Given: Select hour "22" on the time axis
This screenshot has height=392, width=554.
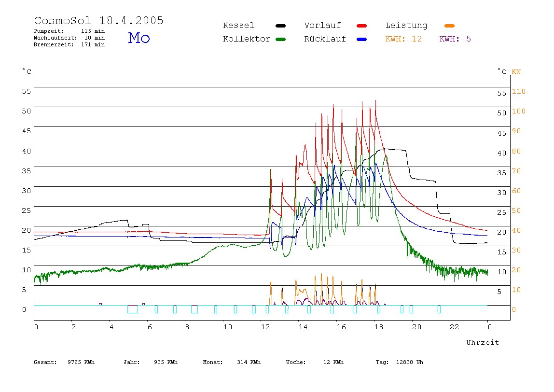Looking at the screenshot, I should [455, 327].
